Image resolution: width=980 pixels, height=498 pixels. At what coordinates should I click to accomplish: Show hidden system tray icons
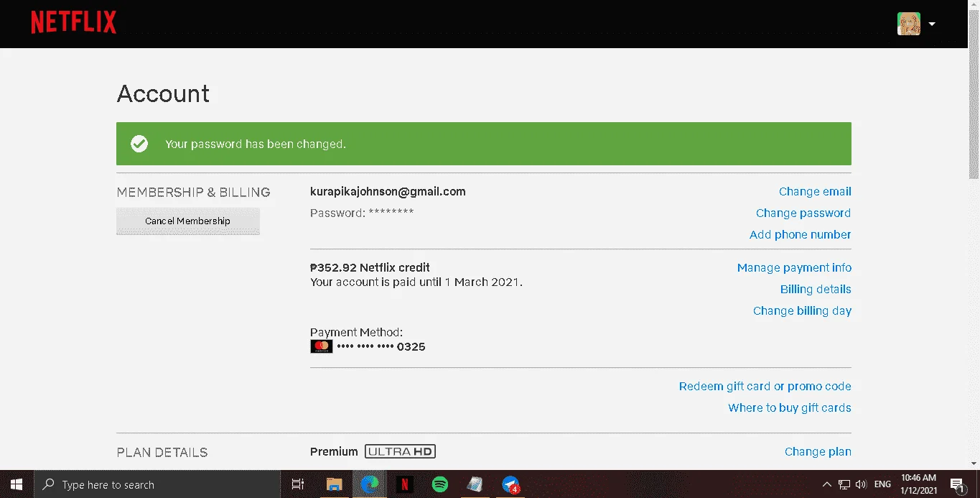tap(826, 484)
